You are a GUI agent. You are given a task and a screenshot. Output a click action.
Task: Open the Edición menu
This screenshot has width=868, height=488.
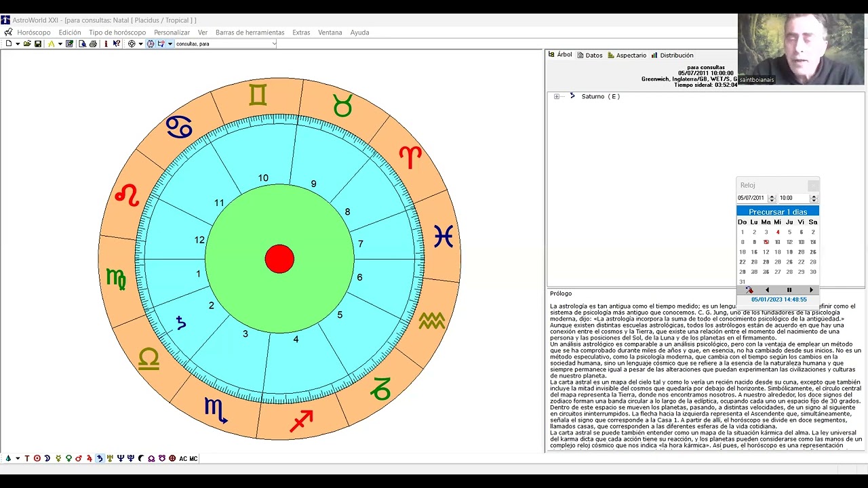[70, 33]
